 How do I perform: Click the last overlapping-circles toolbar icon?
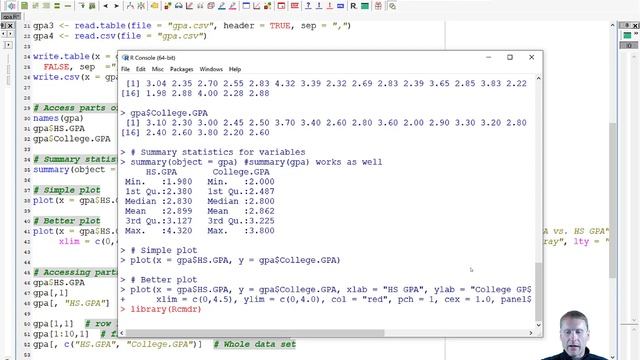click(x=392, y=6)
